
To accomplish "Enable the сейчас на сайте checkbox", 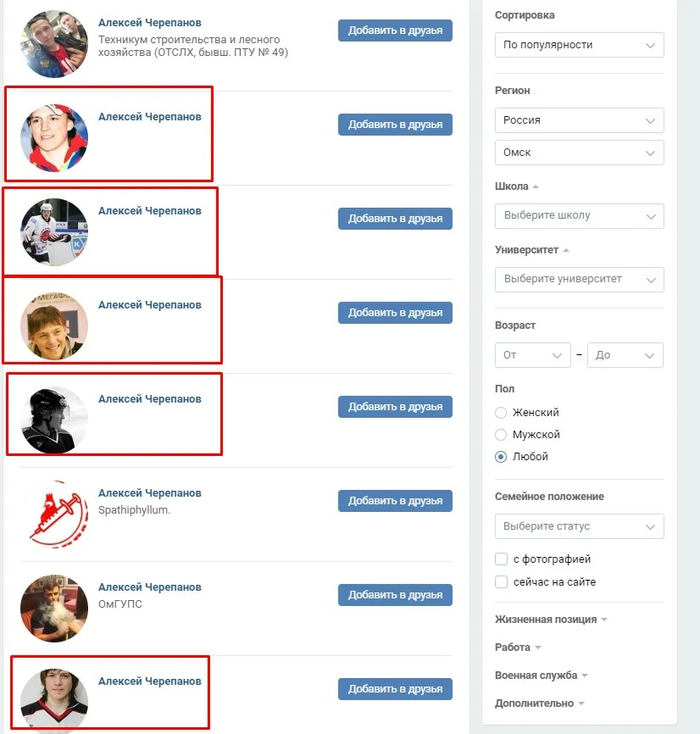I will (x=501, y=582).
